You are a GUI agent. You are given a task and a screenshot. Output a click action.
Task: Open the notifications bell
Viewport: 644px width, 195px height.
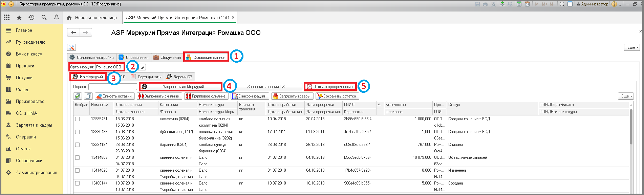coord(57,18)
